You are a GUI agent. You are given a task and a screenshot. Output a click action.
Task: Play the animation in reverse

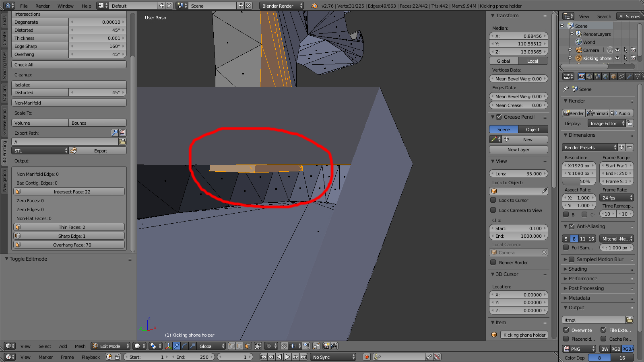tap(279, 357)
